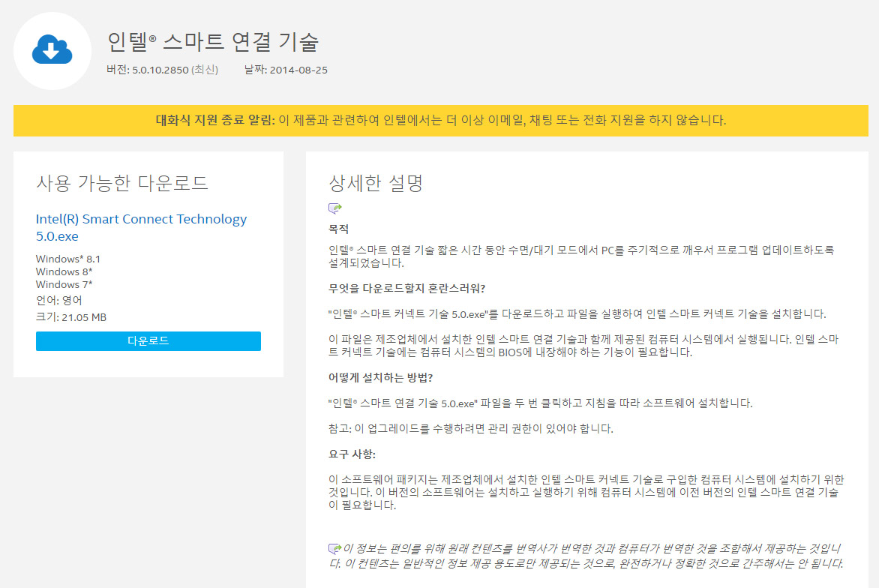Click the version number 5.0.10.2850 text
879x588 pixels.
(160, 70)
